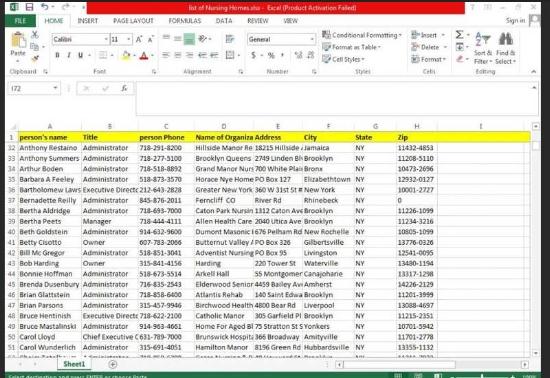Open the General number format dropdown
Viewport: 550px width, 378px height.
pyautogui.click(x=312, y=39)
